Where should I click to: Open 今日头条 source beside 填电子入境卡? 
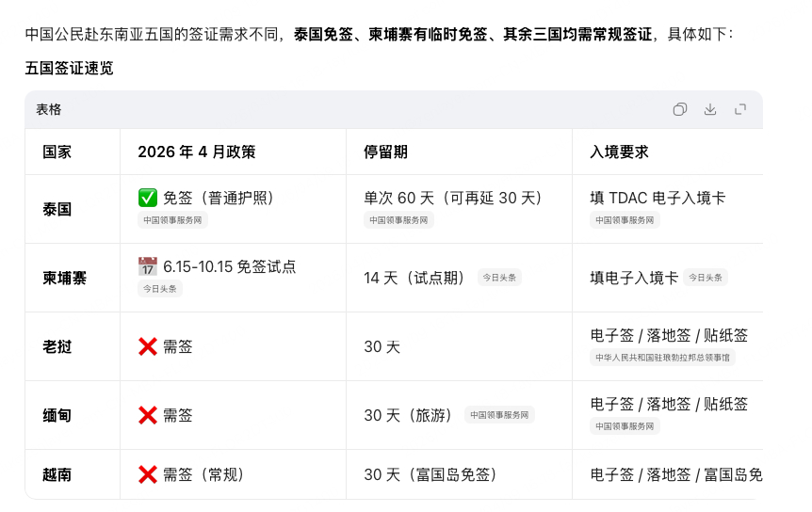706,278
